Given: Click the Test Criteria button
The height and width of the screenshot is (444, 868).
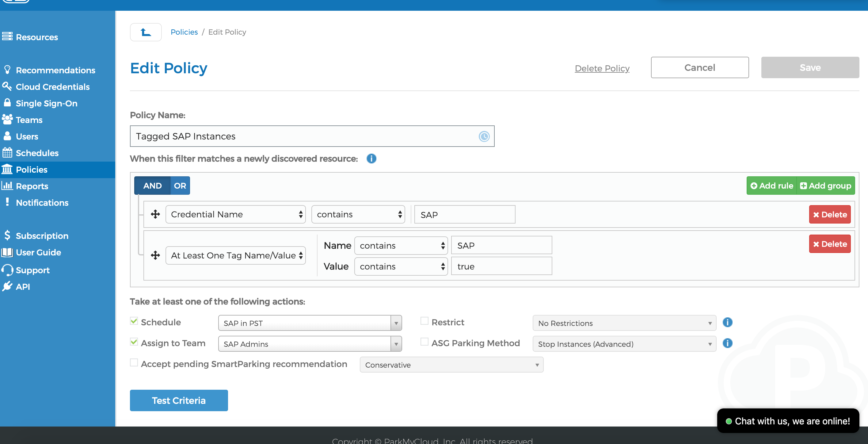Looking at the screenshot, I should [x=179, y=400].
